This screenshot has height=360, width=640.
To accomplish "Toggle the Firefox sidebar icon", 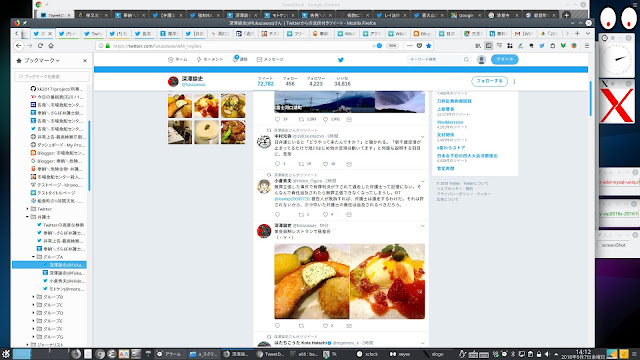I will tap(489, 46).
